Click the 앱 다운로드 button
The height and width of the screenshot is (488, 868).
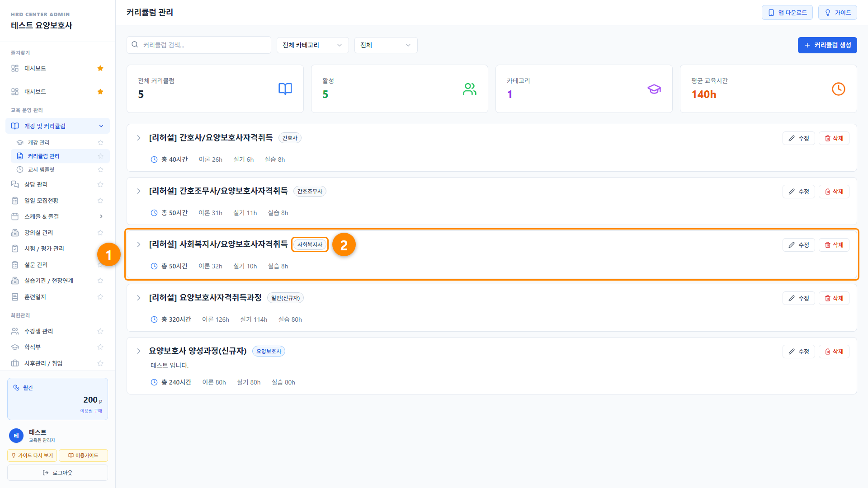click(x=787, y=13)
